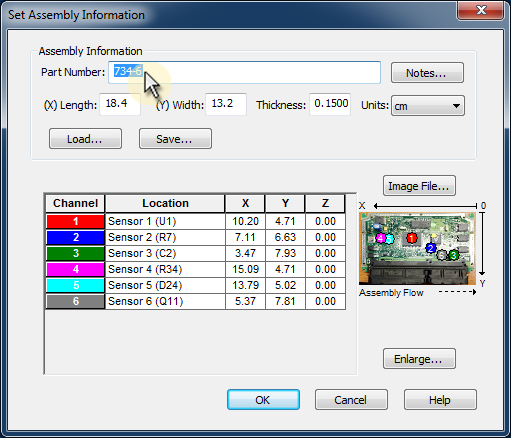Image resolution: width=511 pixels, height=438 pixels.
Task: Select the cyan channel 5 color cell
Action: [75, 285]
